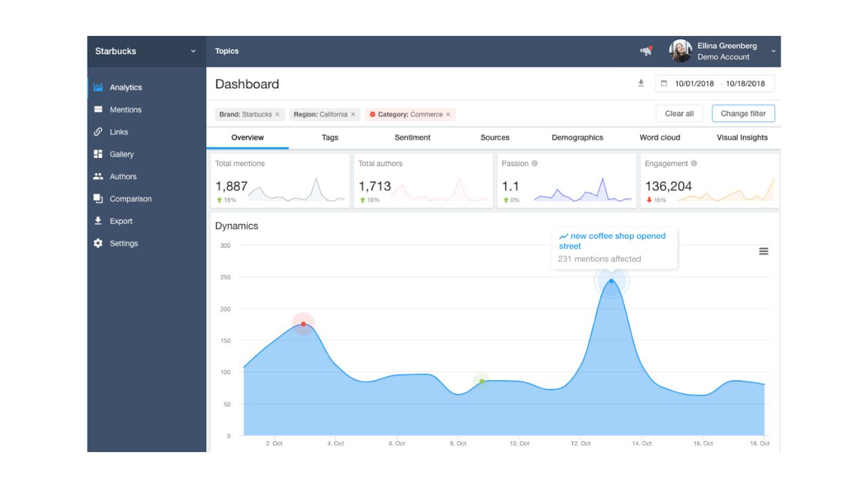
Task: Click the Links chain icon
Action: coord(98,132)
